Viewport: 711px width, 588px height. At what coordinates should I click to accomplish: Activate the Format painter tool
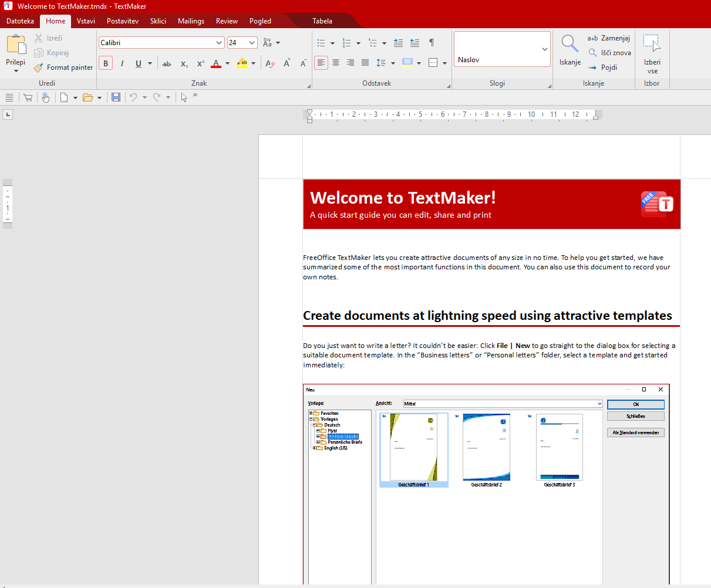(63, 67)
